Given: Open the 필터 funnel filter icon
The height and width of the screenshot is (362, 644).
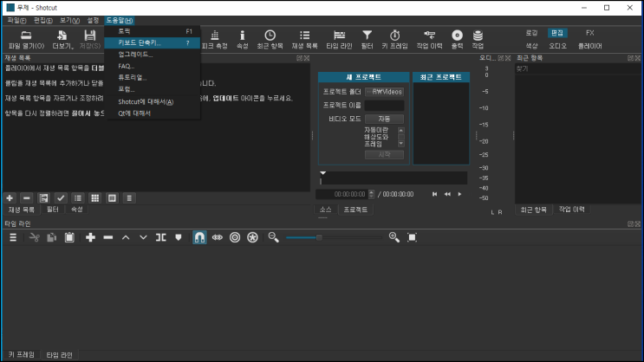Looking at the screenshot, I should point(367,40).
